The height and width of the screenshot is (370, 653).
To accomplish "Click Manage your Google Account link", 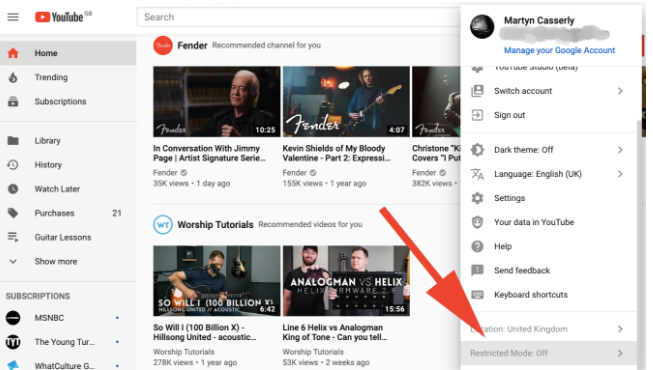I will click(x=559, y=50).
